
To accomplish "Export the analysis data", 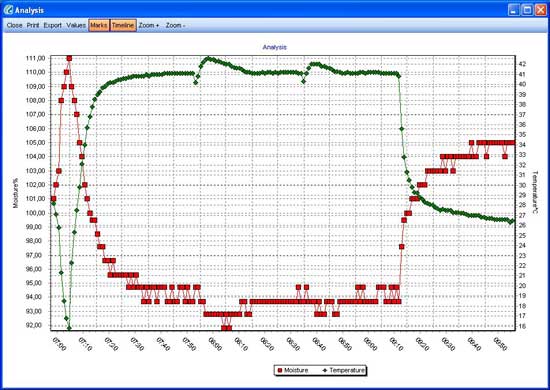I will pyautogui.click(x=53, y=25).
